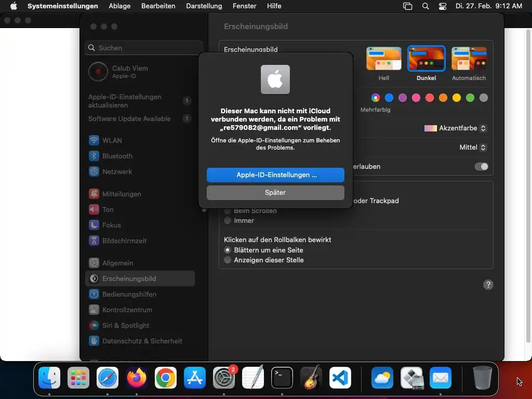The image size is (532, 399).
Task: Choose the red accent color
Action: [x=430, y=98]
